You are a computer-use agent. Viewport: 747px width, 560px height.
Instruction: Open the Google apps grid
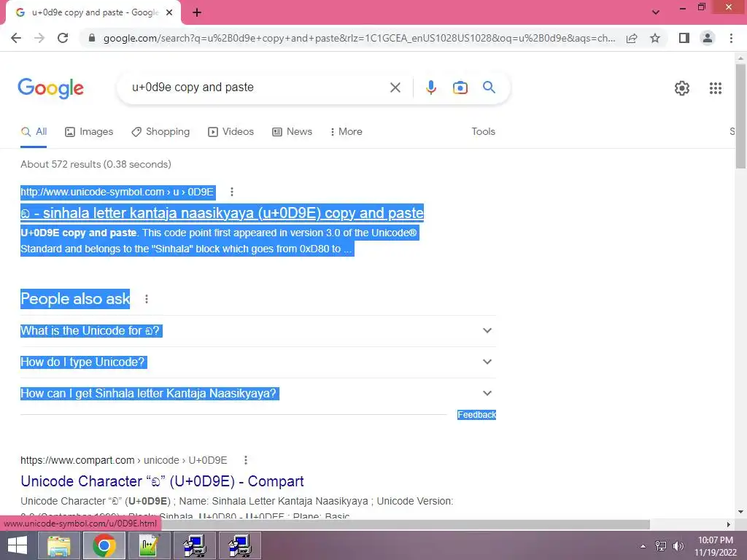[715, 88]
